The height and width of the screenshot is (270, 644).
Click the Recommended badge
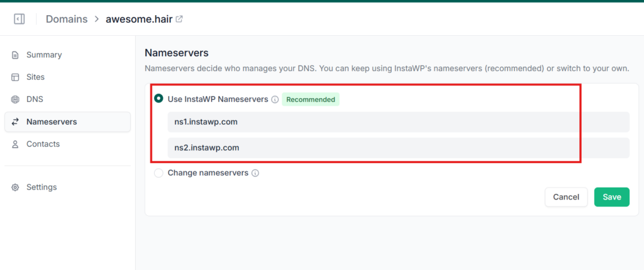point(311,99)
